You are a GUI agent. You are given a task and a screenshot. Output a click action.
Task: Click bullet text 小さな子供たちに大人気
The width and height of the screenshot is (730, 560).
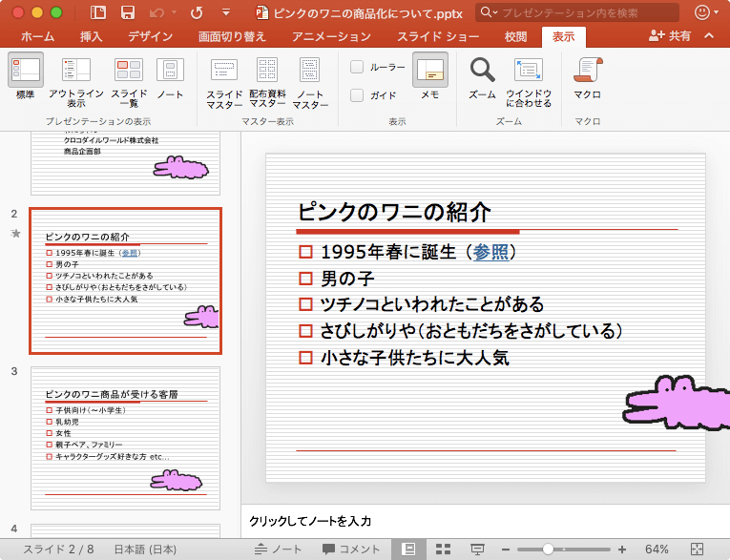click(414, 358)
